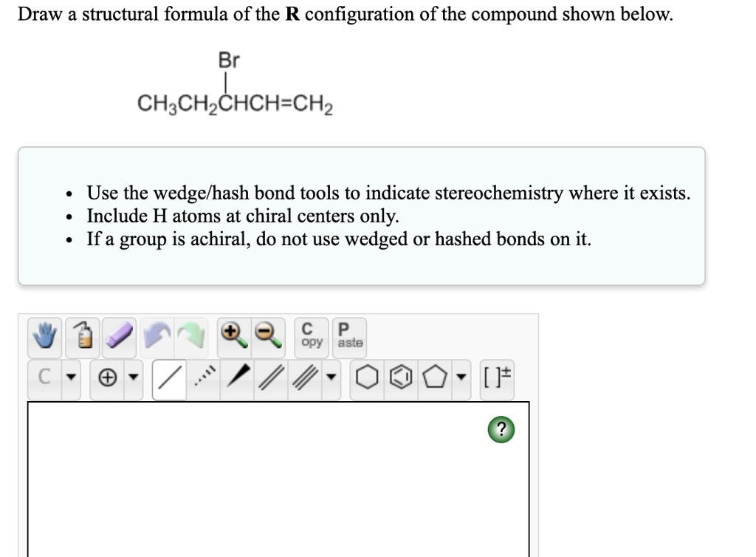The height and width of the screenshot is (557, 756).
Task: Select the single bond tool
Action: 168,377
